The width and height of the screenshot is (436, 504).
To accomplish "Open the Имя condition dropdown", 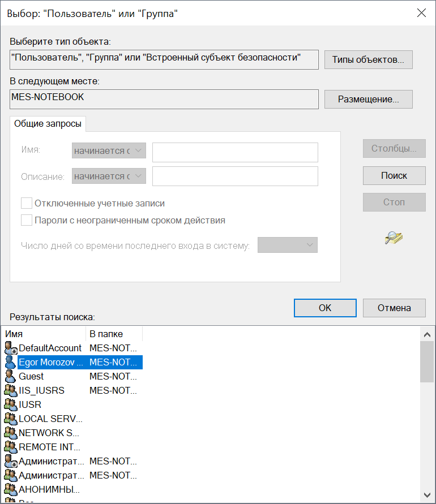I will pos(109,150).
